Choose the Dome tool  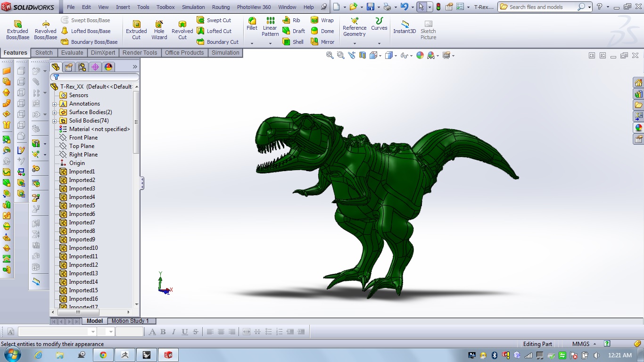pos(322,31)
